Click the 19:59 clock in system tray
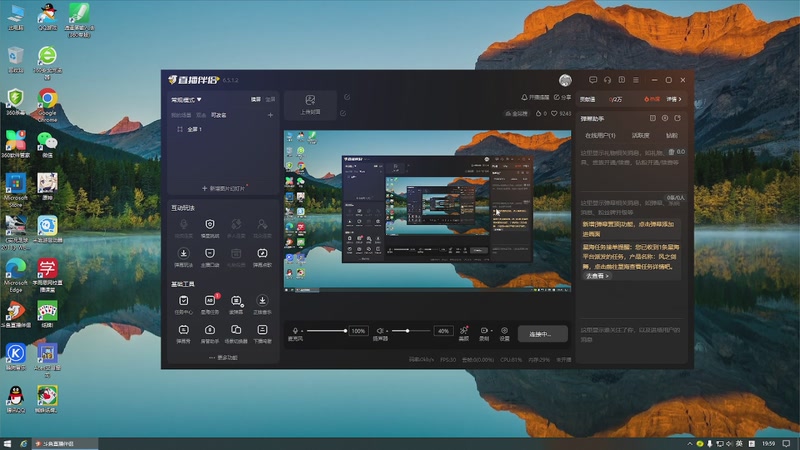 (x=768, y=443)
